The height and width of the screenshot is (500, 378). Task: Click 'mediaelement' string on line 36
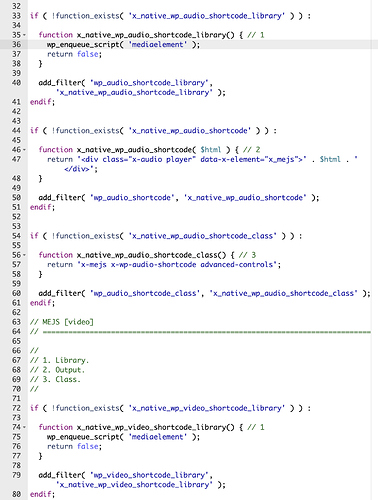(158, 44)
